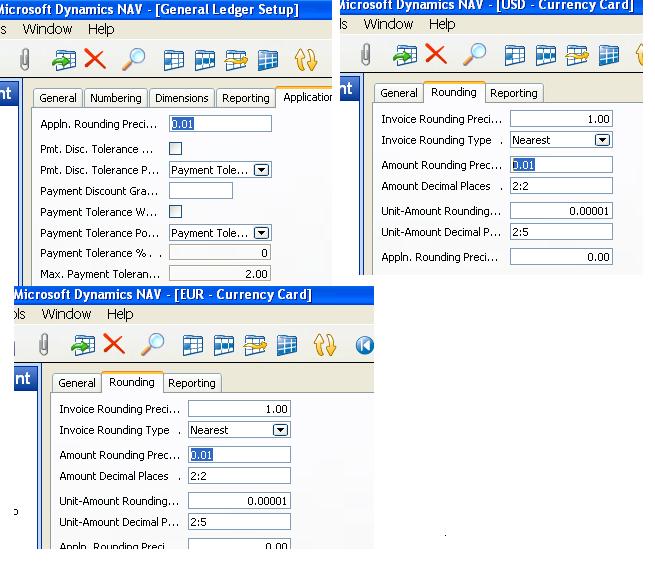Click paperclip icon in EUR Currency Card toolbar
655x570 pixels.
[44, 345]
